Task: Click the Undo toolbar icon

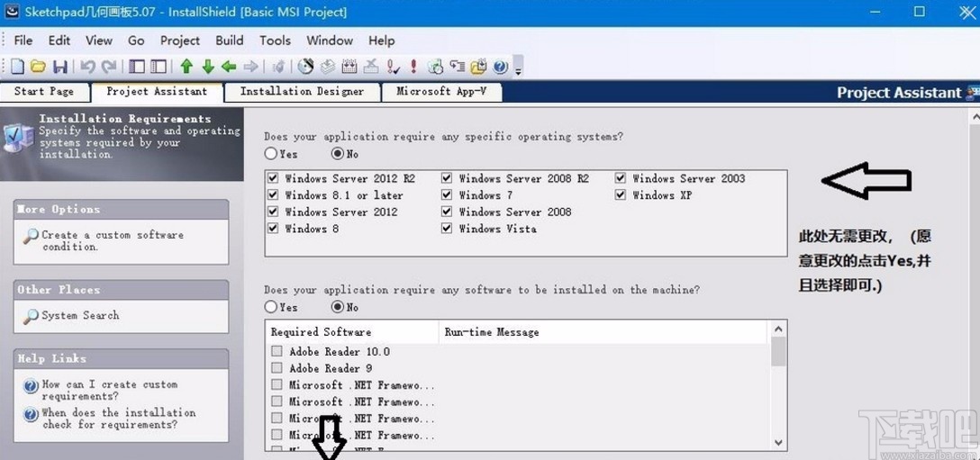Action: 87,67
